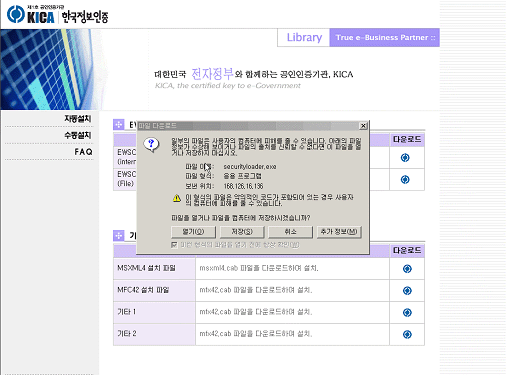Screen dimensions: 506x375
Task: Click the 열기(O) button in the dialog
Action: coord(193,232)
